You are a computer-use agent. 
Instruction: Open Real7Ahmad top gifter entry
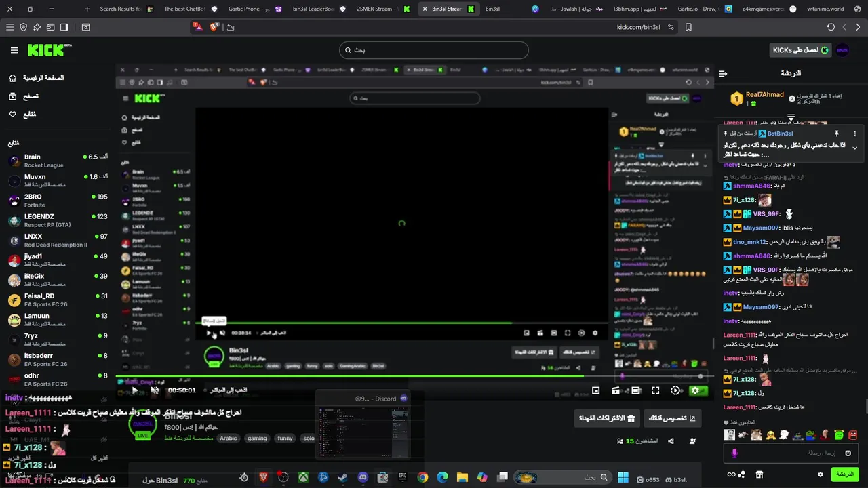pyautogui.click(x=757, y=99)
